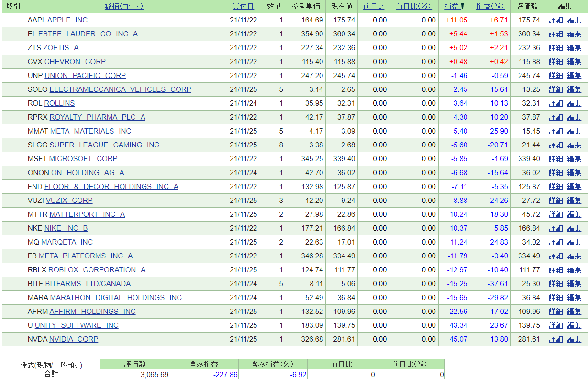
Task: Open VUZIX_CORP stock link
Action: tap(69, 201)
